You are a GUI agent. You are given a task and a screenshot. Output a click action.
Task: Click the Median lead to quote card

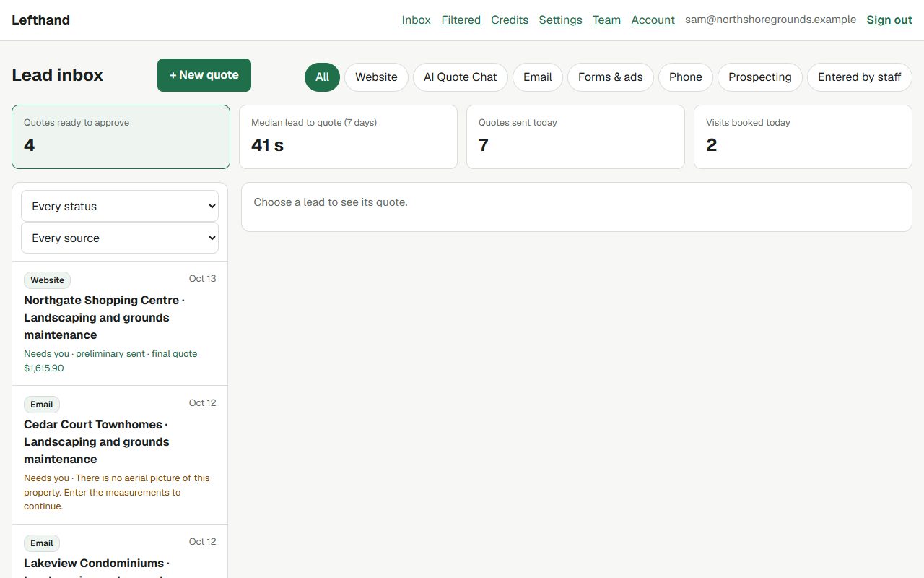point(348,137)
